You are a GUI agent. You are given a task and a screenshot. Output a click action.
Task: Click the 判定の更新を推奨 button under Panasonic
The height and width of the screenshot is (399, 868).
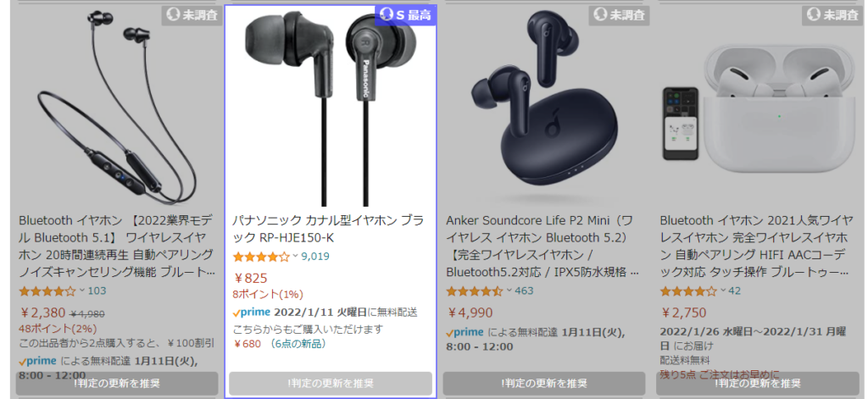pyautogui.click(x=331, y=384)
